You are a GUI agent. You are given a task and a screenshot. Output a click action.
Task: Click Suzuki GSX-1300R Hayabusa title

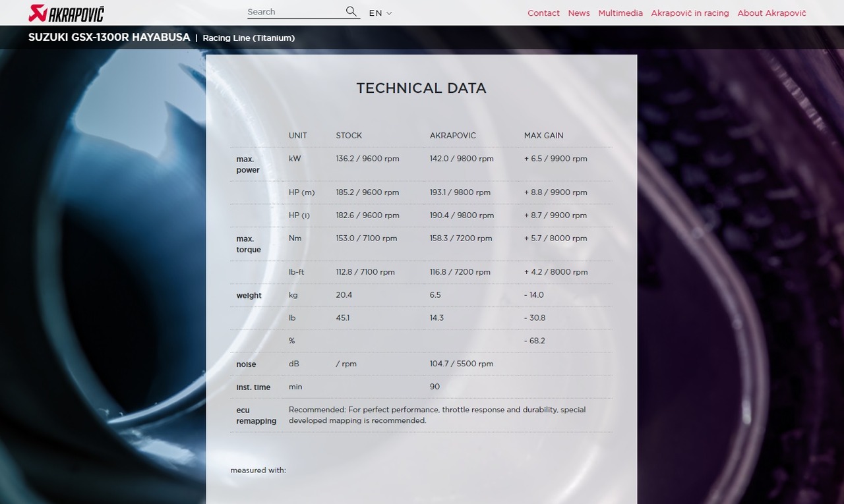click(109, 38)
